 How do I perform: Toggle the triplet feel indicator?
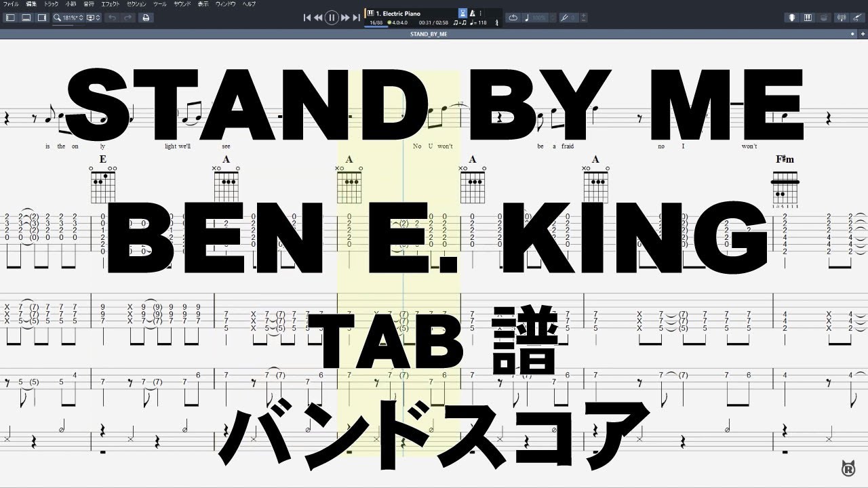pos(460,22)
